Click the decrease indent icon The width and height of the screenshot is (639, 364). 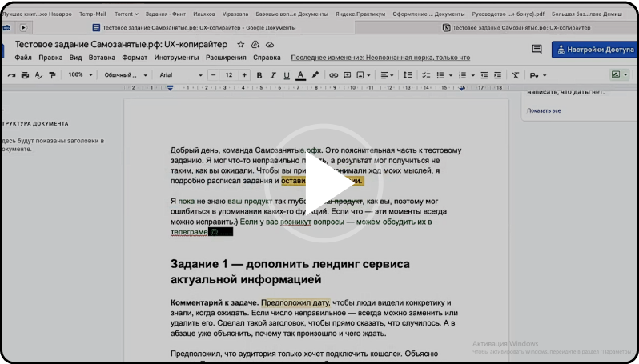click(484, 75)
